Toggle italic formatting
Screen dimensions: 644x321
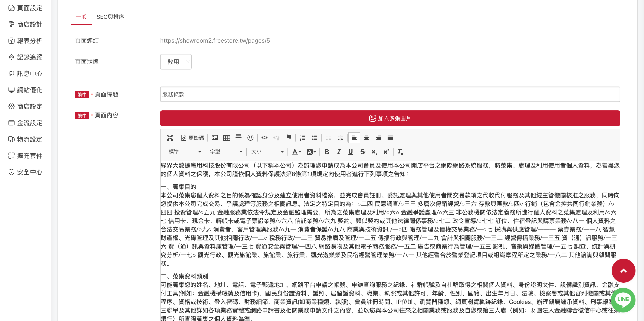[x=338, y=152]
